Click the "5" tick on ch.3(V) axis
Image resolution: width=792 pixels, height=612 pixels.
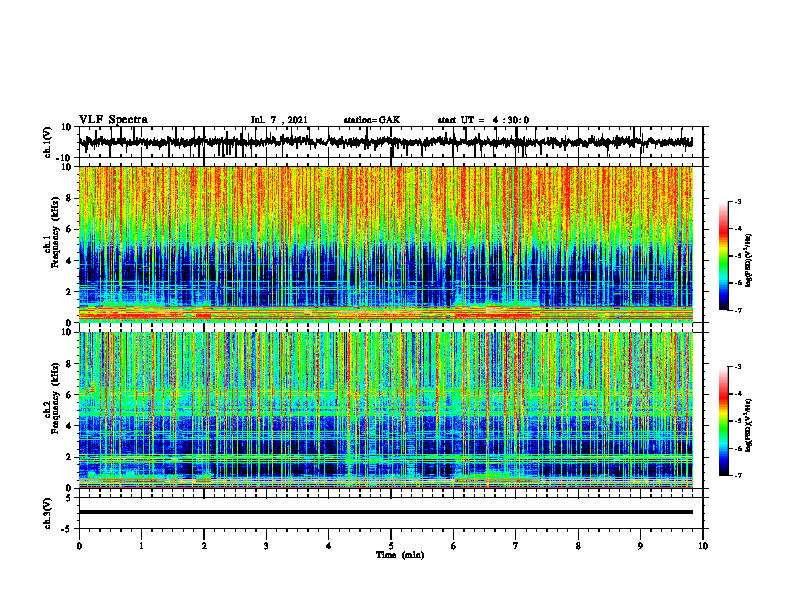[x=70, y=498]
